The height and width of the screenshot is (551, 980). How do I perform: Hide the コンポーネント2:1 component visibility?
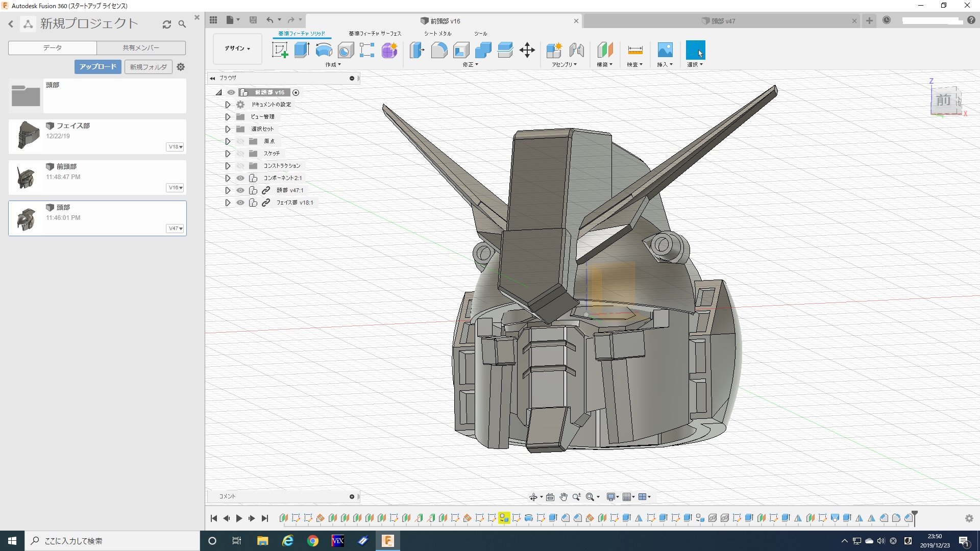click(x=240, y=178)
